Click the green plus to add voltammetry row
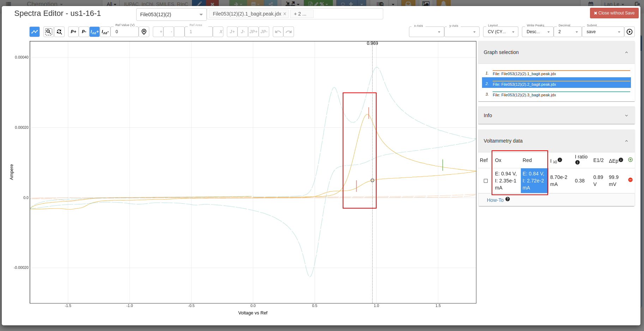 click(631, 160)
